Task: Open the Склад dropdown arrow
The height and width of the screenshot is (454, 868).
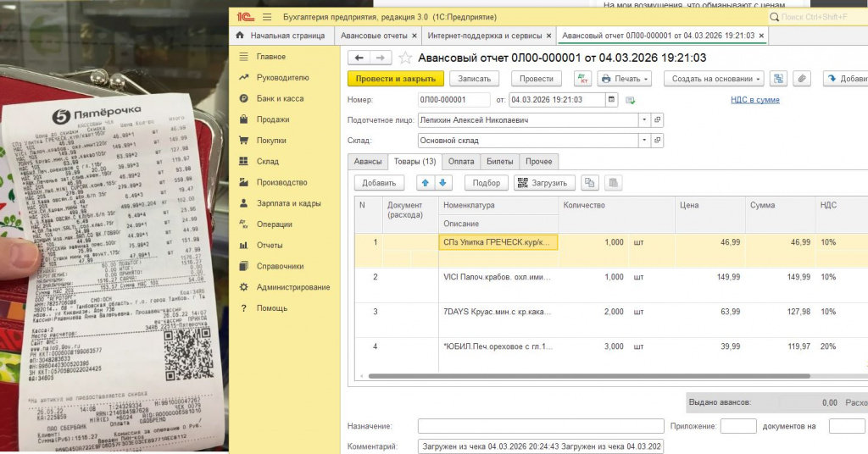Action: (x=644, y=141)
